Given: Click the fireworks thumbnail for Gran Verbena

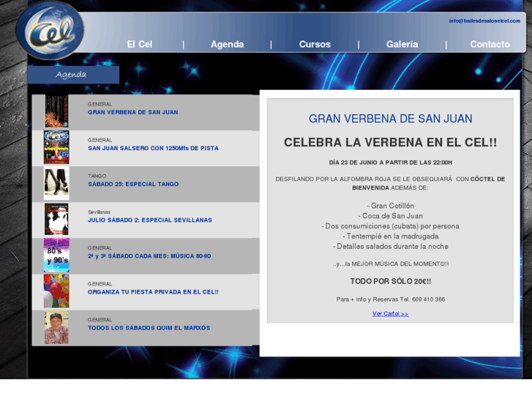Looking at the screenshot, I should tap(56, 112).
